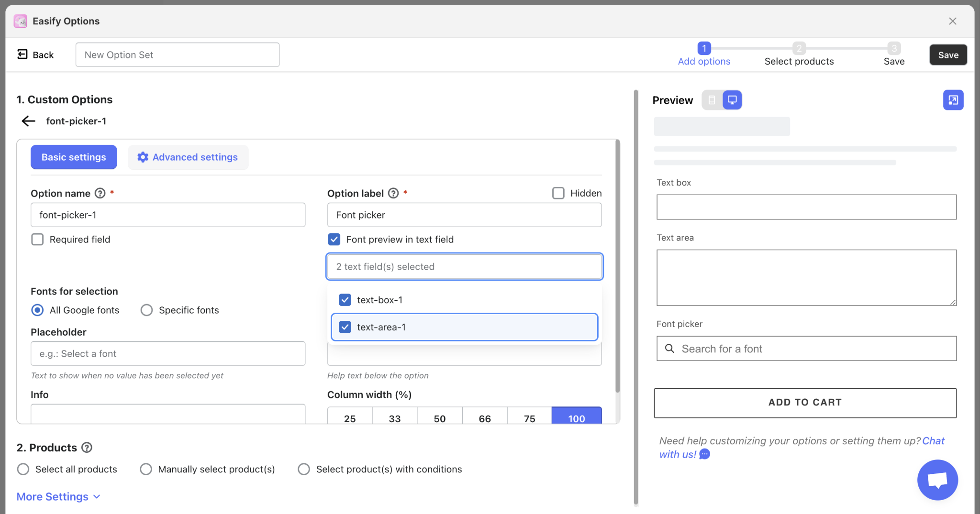Open preview in expanded window icon
This screenshot has height=514, width=980.
tap(953, 100)
